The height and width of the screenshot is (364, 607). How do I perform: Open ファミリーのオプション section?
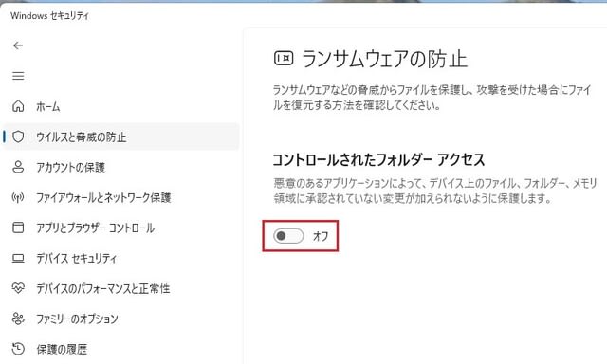point(121,318)
